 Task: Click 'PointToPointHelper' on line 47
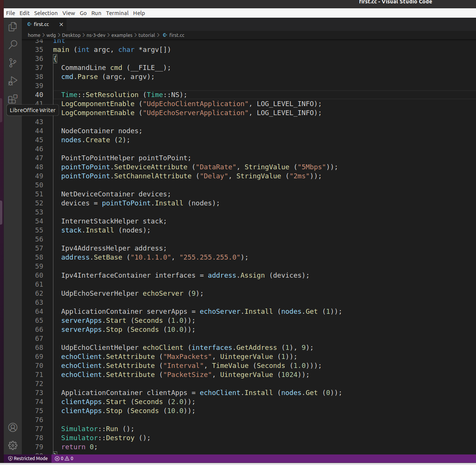pyautogui.click(x=98, y=158)
